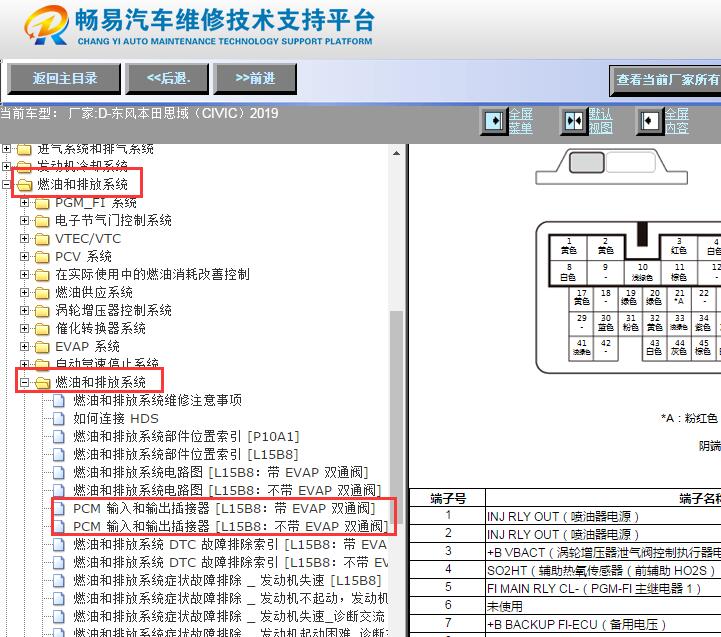Screen dimensions: 721x637
Task: Expand the VTEC/VTC node
Action: coord(24,238)
